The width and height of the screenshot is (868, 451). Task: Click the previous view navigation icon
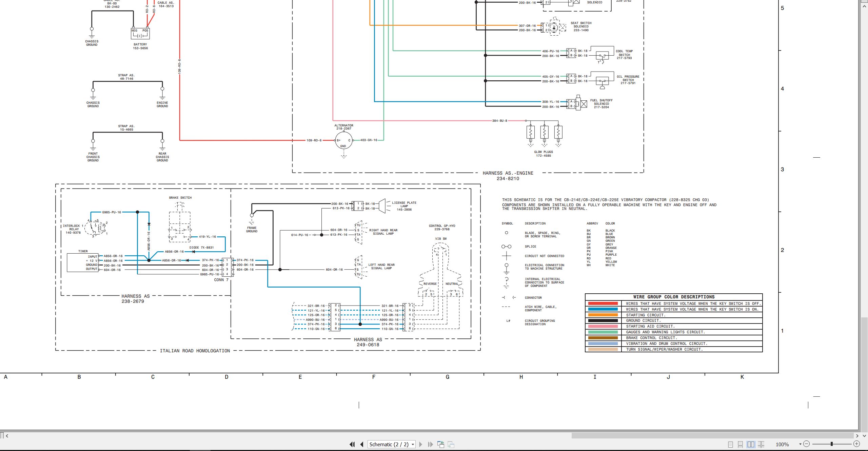(441, 444)
